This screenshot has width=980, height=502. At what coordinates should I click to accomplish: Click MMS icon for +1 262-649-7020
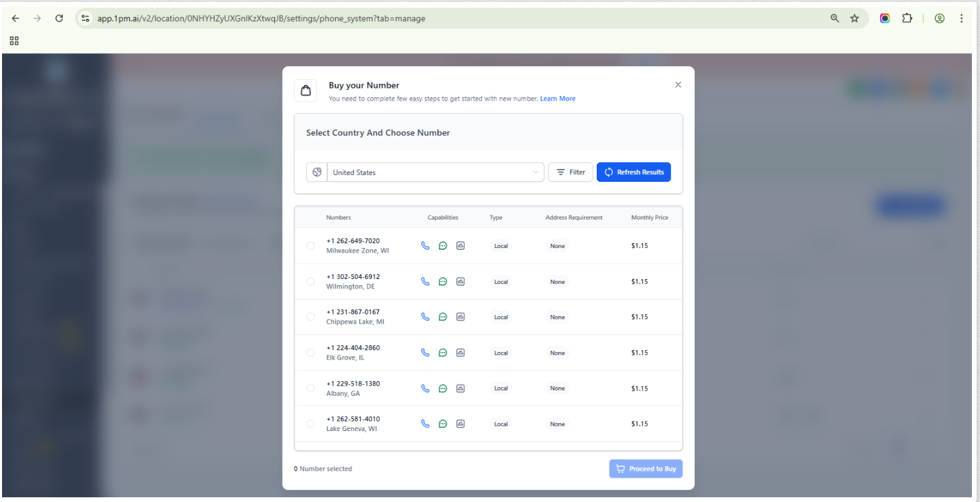460,246
